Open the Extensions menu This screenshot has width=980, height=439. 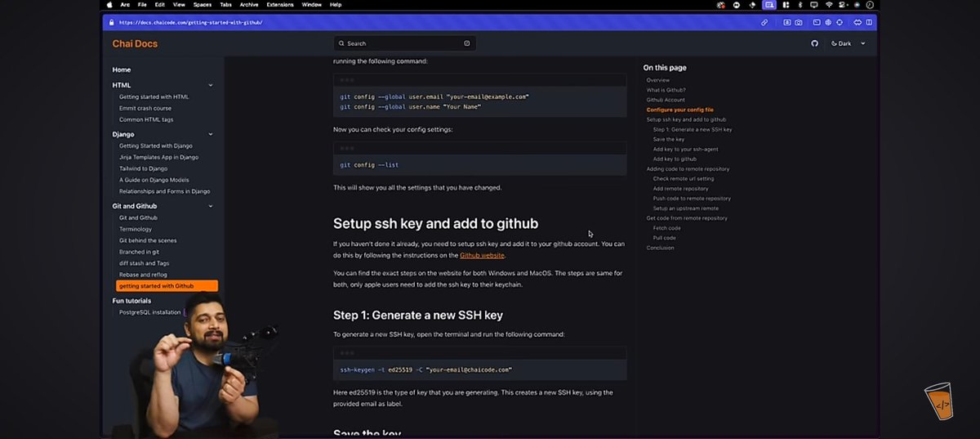tap(280, 4)
